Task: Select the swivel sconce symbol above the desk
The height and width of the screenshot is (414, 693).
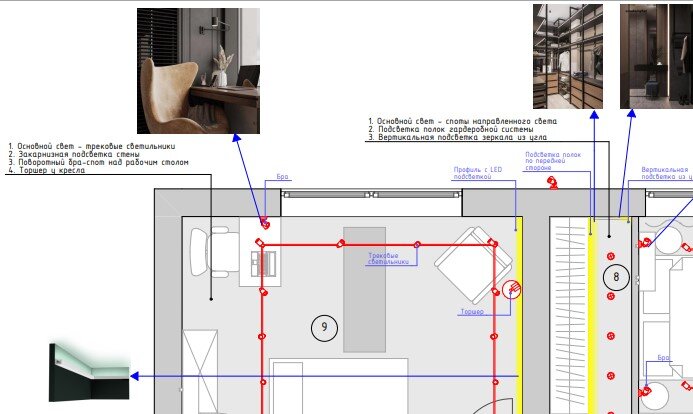Action: pyautogui.click(x=265, y=224)
